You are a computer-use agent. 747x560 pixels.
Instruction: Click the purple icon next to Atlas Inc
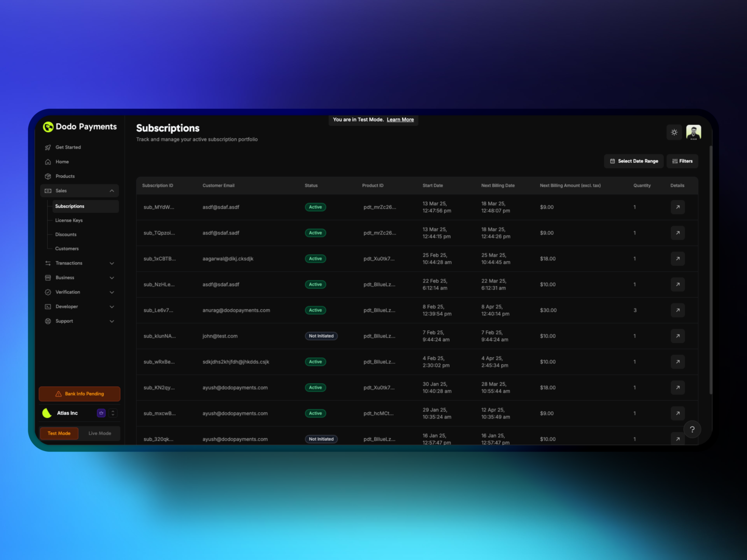101,413
